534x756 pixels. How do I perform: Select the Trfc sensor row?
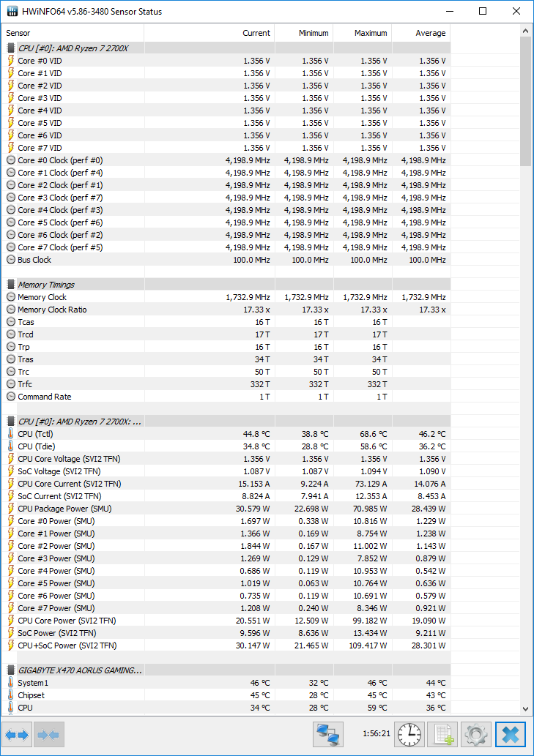226,383
